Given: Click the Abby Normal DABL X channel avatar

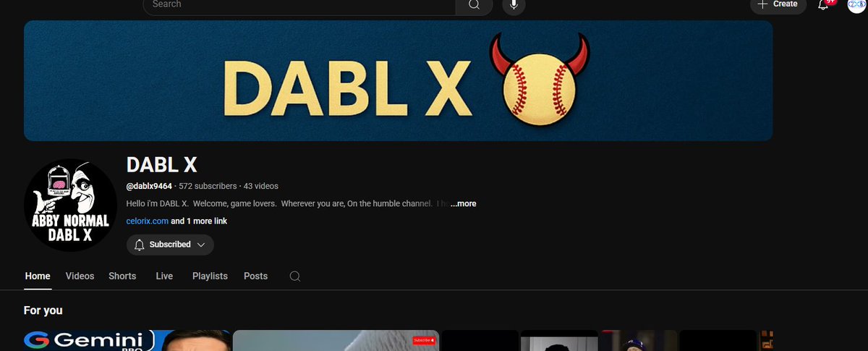Looking at the screenshot, I should 70,205.
